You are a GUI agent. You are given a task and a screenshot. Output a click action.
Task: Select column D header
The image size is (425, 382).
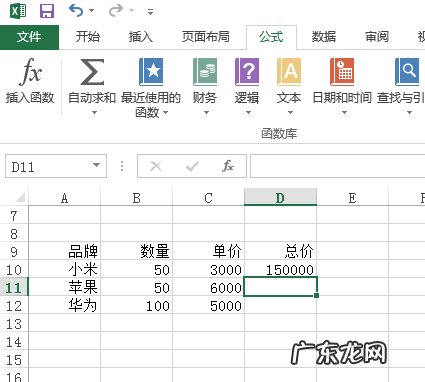point(280,197)
